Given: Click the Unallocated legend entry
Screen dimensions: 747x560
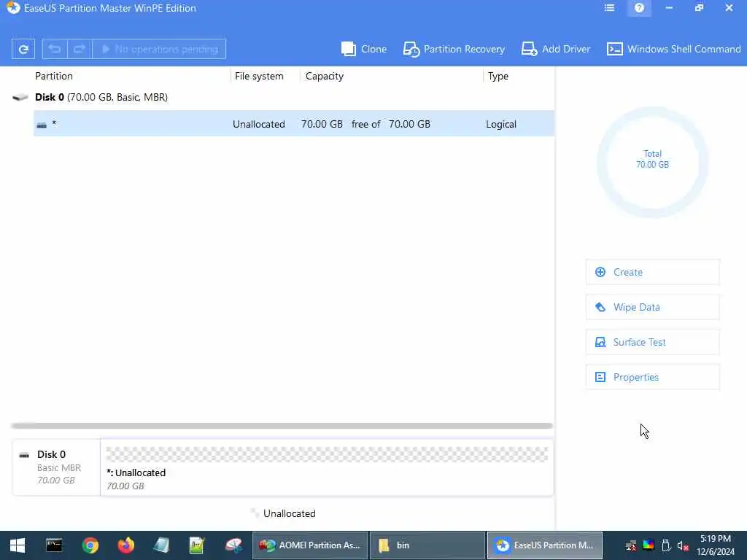Looking at the screenshot, I should [284, 513].
